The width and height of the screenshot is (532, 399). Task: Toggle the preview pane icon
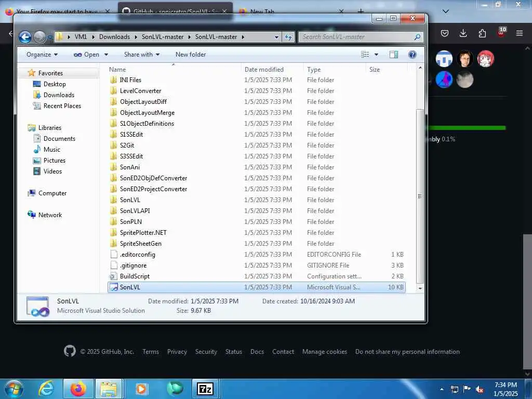pos(394,55)
